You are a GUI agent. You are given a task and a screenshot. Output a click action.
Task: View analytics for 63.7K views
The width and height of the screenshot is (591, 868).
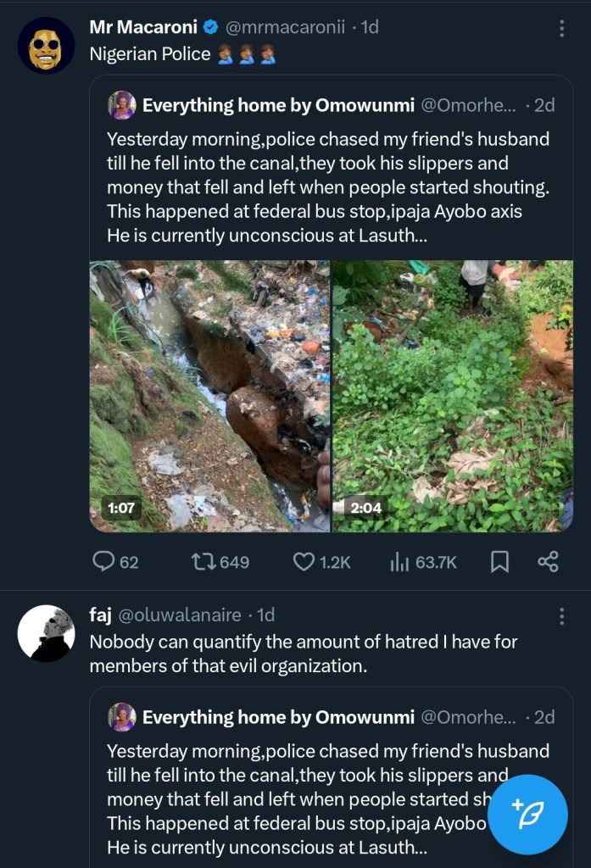(399, 561)
